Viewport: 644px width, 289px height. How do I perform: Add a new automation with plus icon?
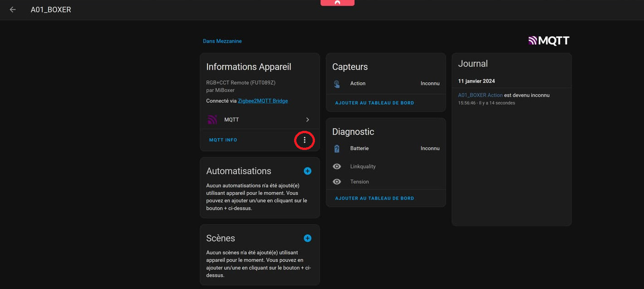(307, 171)
